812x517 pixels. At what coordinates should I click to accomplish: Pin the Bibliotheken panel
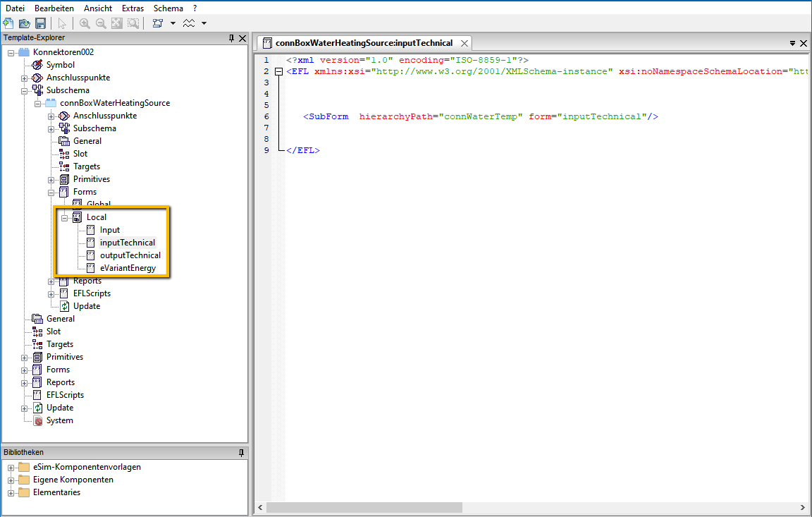coord(241,453)
